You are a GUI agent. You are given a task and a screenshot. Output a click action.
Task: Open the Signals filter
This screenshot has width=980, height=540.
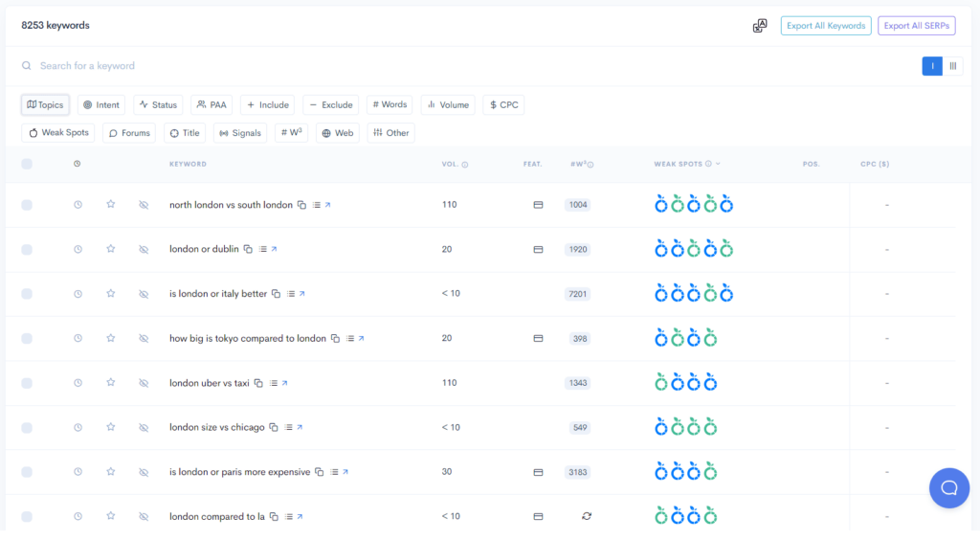pos(240,132)
